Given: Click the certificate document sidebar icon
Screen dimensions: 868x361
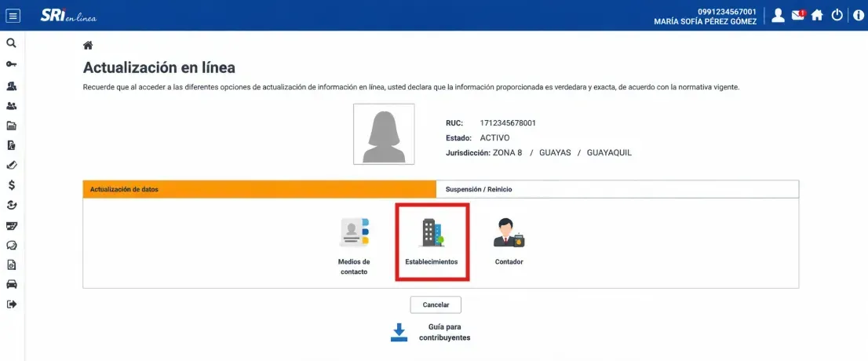Looking at the screenshot, I should [11, 264].
